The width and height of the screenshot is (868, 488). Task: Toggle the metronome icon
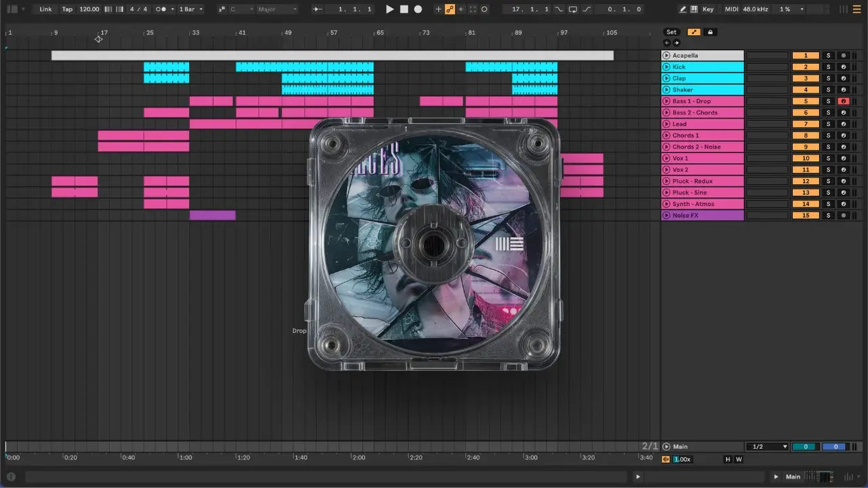tap(162, 9)
